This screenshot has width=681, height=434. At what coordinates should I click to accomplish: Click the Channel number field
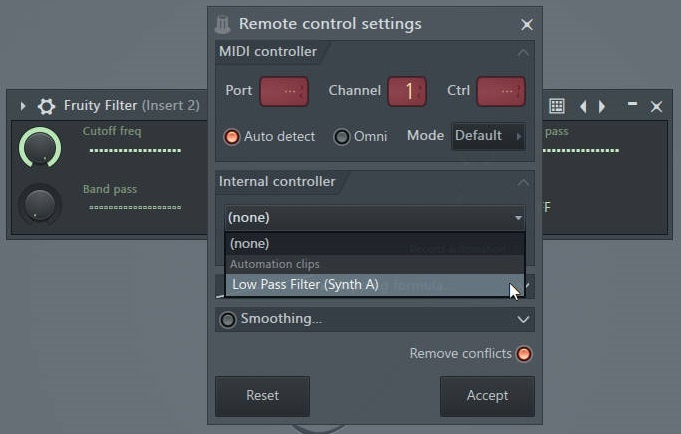click(407, 91)
